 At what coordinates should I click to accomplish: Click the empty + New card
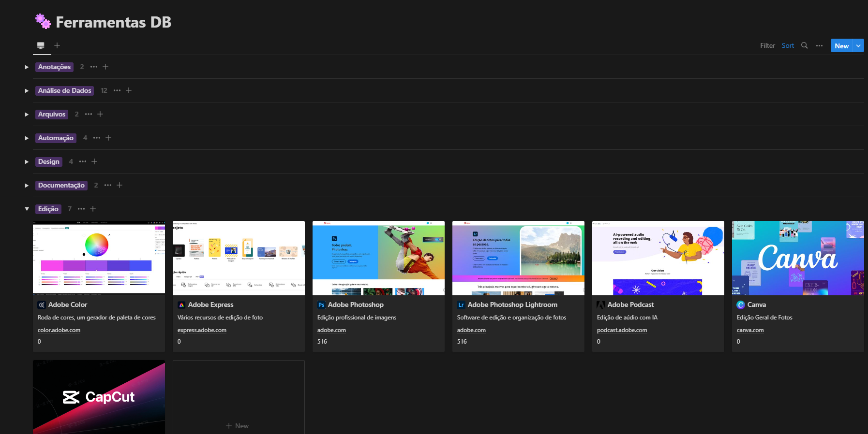pos(239,397)
